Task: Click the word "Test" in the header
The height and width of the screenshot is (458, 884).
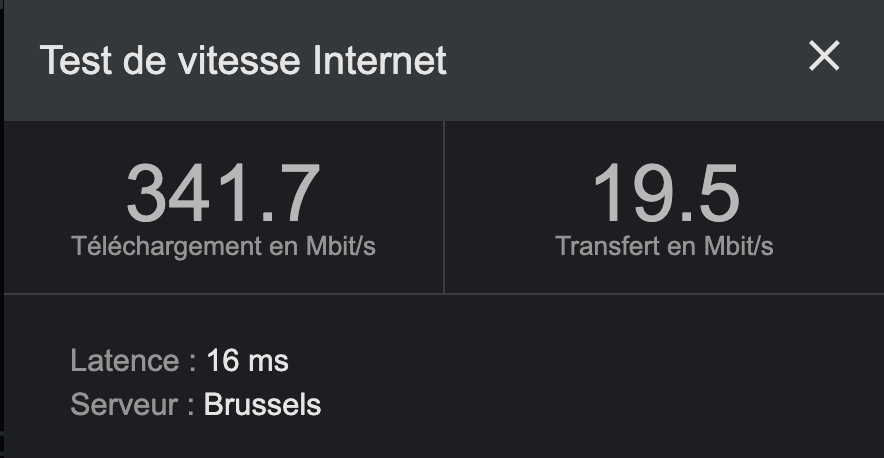Action: tap(73, 61)
